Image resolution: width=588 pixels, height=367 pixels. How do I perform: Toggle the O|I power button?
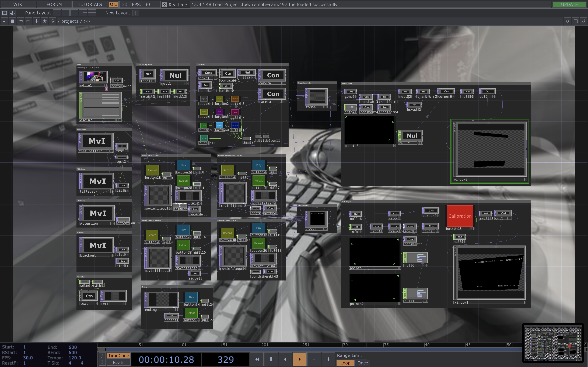click(x=113, y=4)
